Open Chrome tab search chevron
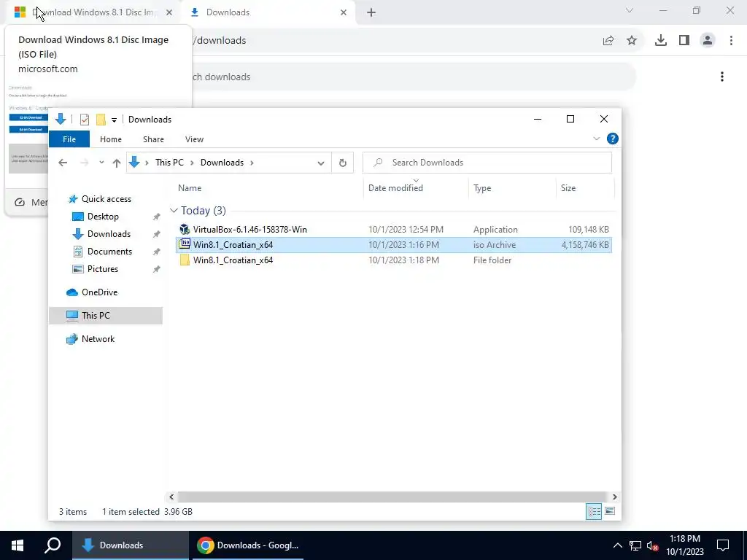Image resolution: width=747 pixels, height=560 pixels. pos(630,10)
